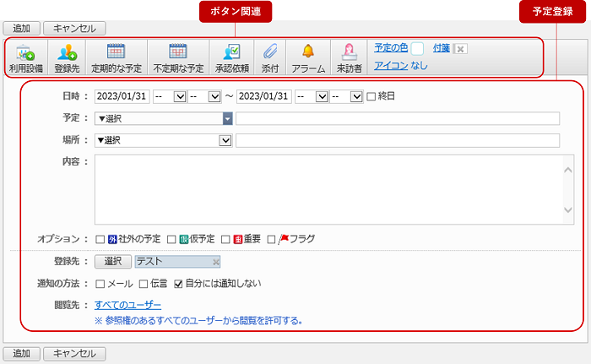Open the end hour dropdown

[312, 96]
